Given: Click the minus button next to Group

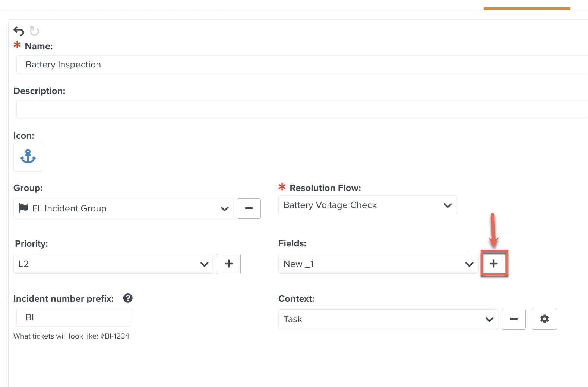Looking at the screenshot, I should tap(249, 208).
